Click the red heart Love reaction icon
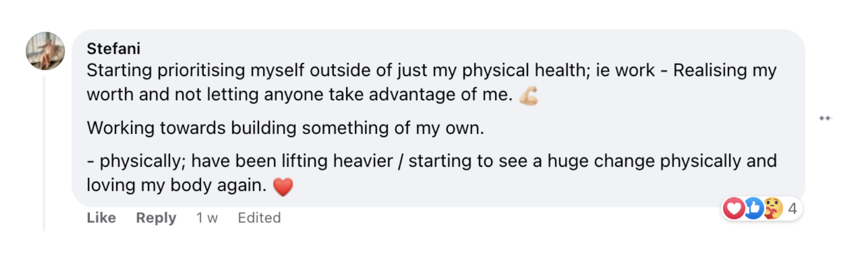 (x=734, y=208)
